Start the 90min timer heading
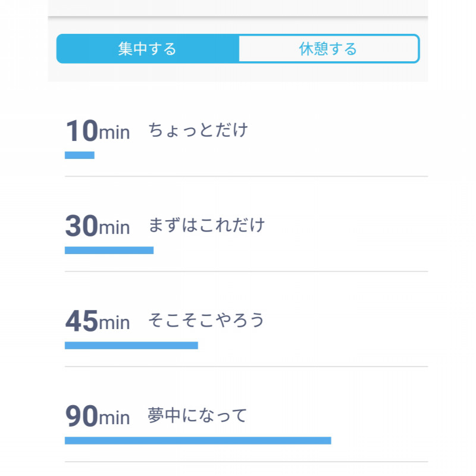 (98, 416)
